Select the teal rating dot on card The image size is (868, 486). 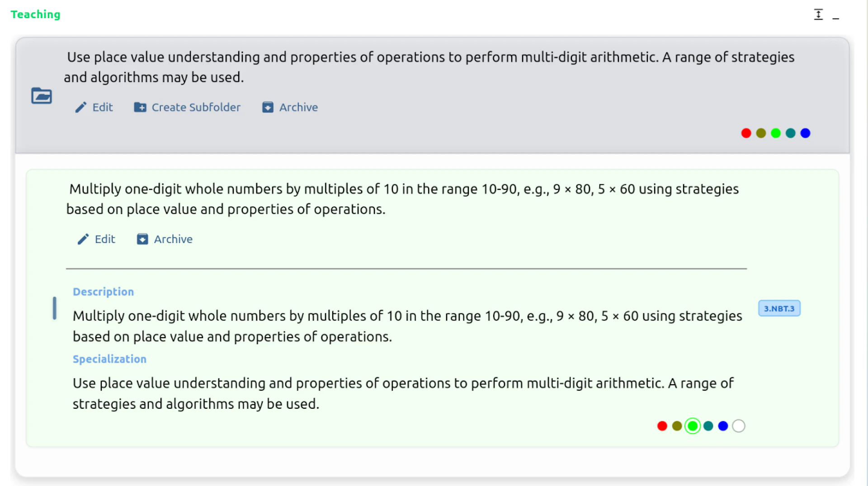pyautogui.click(x=708, y=426)
